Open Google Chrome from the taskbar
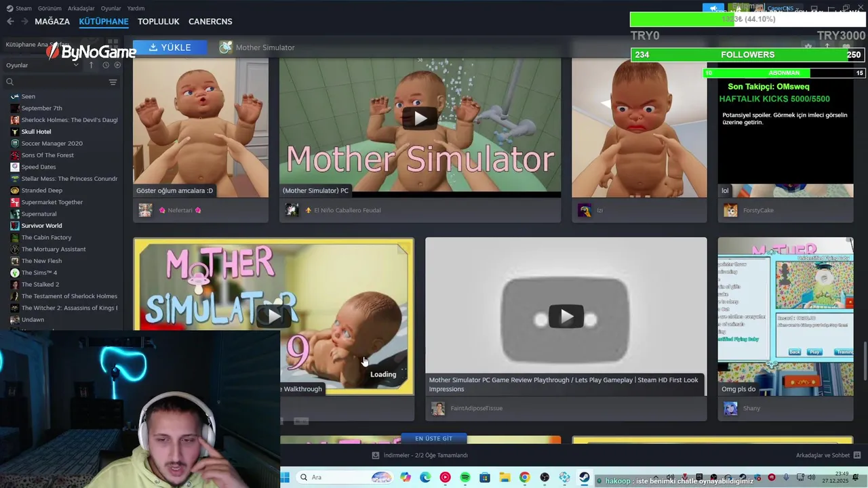 (x=525, y=477)
